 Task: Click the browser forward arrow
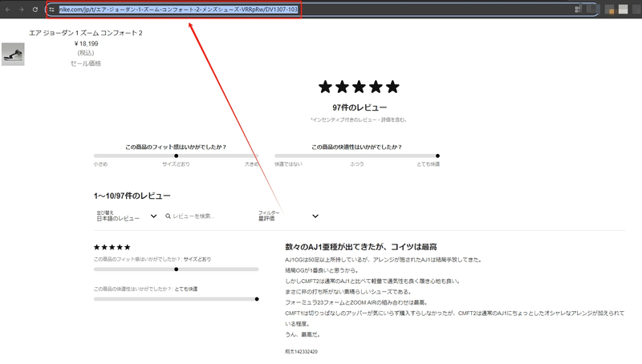pyautogui.click(x=22, y=10)
